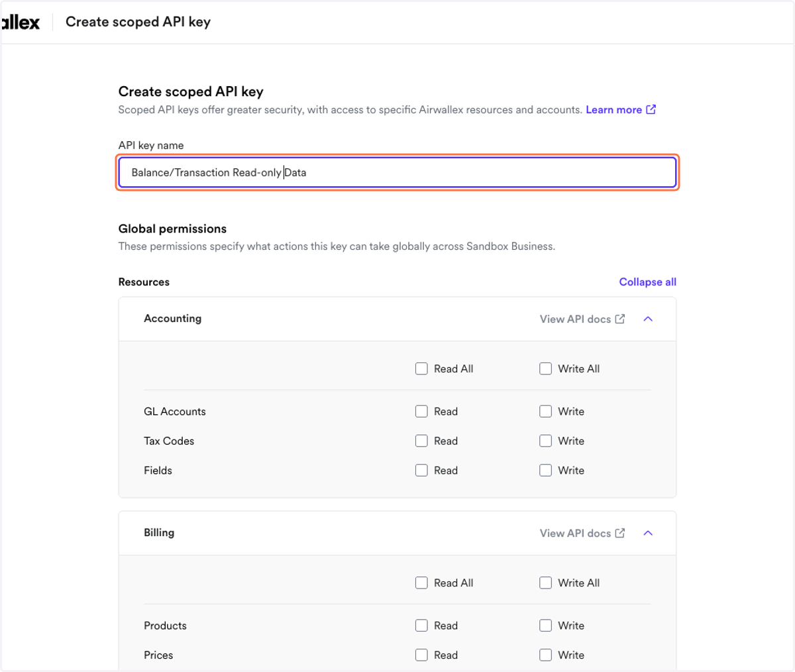
Task: Check Write for GL Accounts
Action: tap(545, 412)
